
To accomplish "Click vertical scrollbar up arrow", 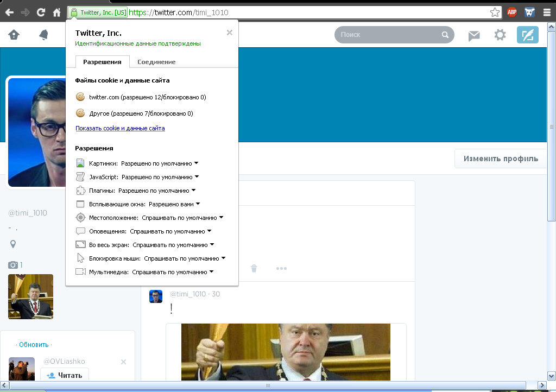I will [552, 27].
